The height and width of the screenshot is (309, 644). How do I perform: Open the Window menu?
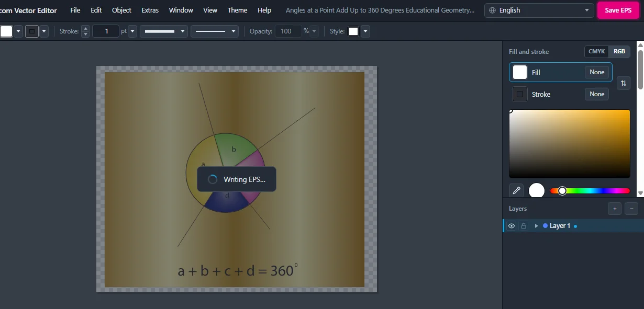(x=181, y=10)
